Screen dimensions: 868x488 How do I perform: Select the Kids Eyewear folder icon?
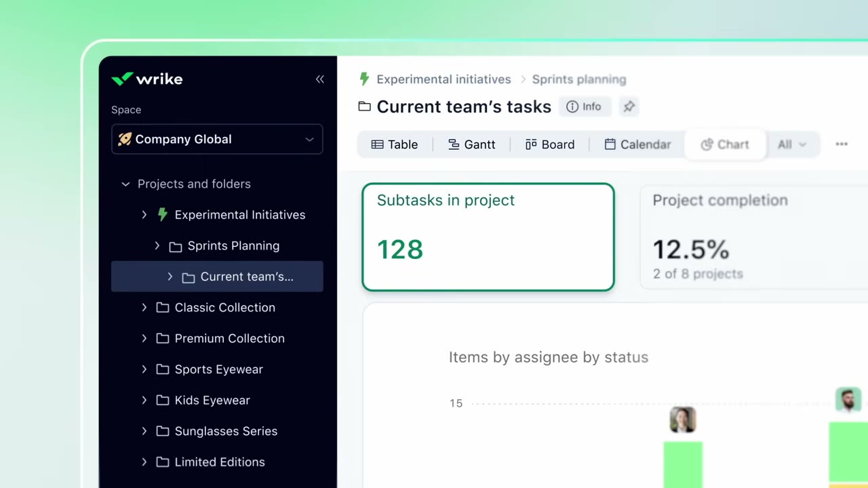point(163,400)
